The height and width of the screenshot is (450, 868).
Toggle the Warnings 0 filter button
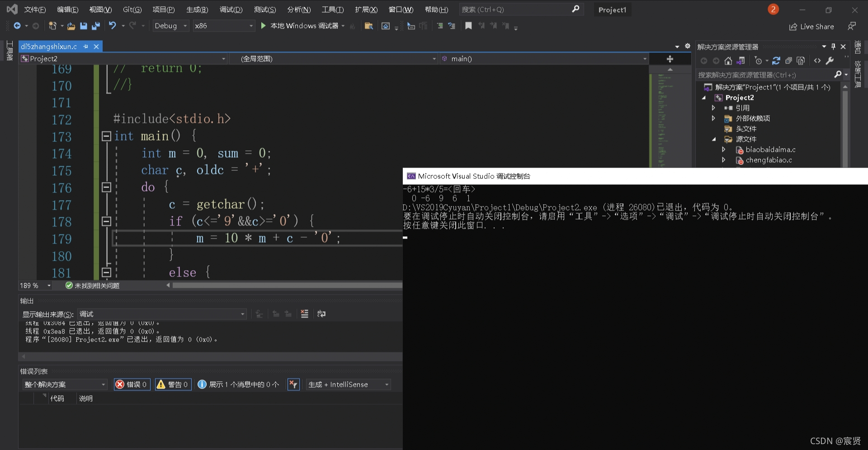pyautogui.click(x=173, y=384)
